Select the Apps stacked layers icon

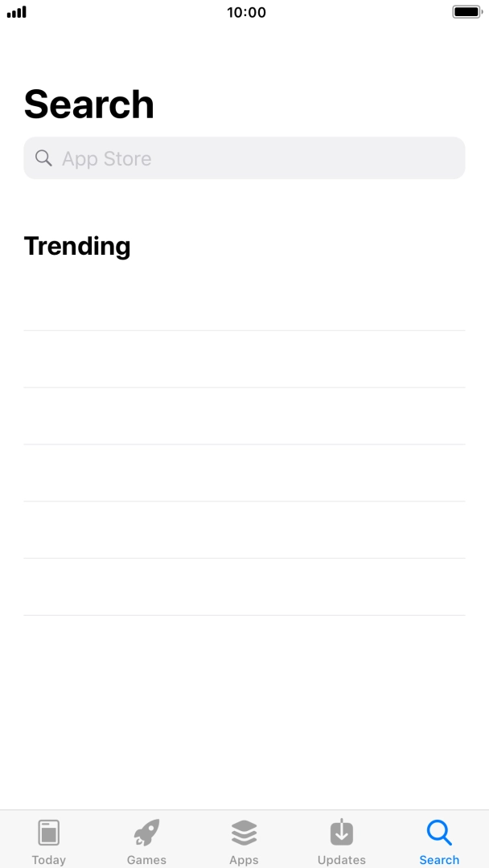(x=244, y=833)
